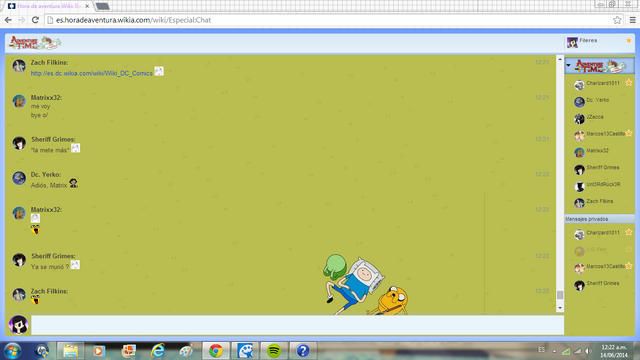The width and height of the screenshot is (640, 360).
Task: Open a new browser tab
Action: pos(102,6)
